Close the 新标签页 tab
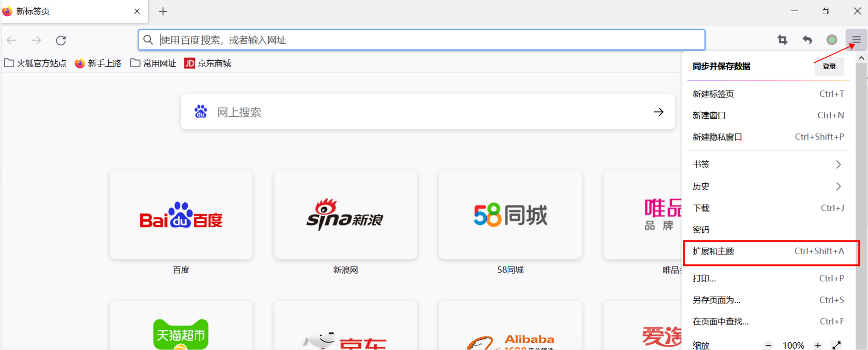868x350 pixels. tap(137, 11)
